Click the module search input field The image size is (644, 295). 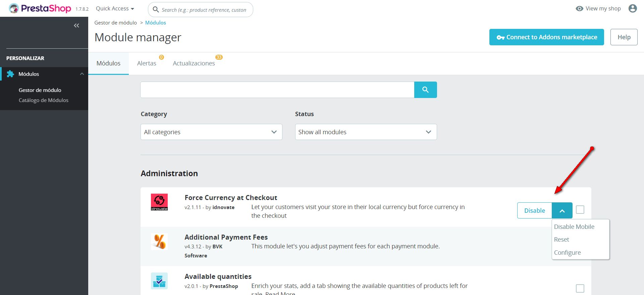(277, 90)
